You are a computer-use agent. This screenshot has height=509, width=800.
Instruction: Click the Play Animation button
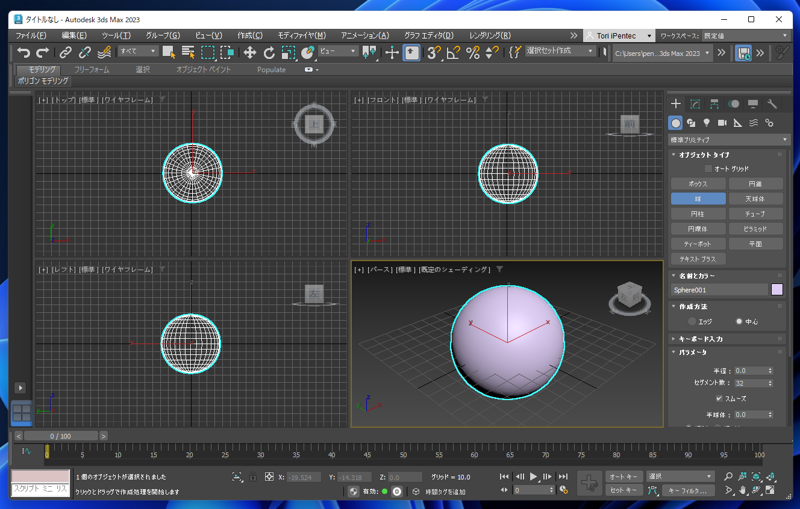click(533, 476)
